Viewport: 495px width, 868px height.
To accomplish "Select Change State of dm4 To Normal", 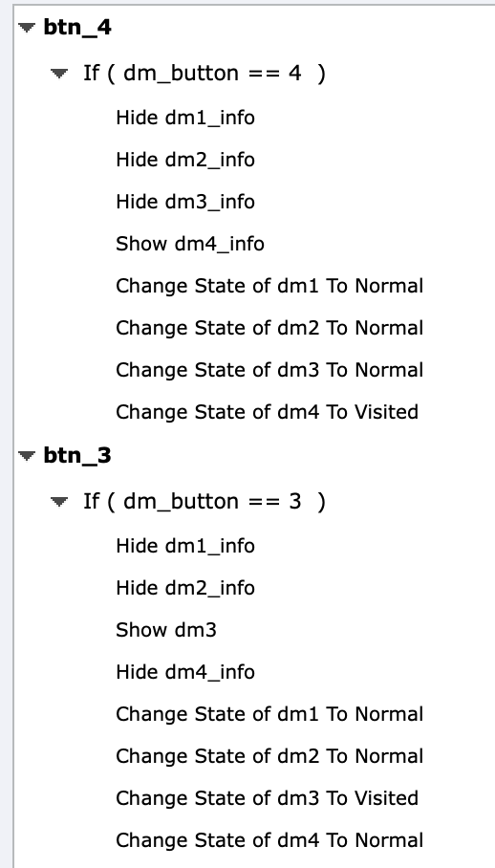I will (269, 839).
